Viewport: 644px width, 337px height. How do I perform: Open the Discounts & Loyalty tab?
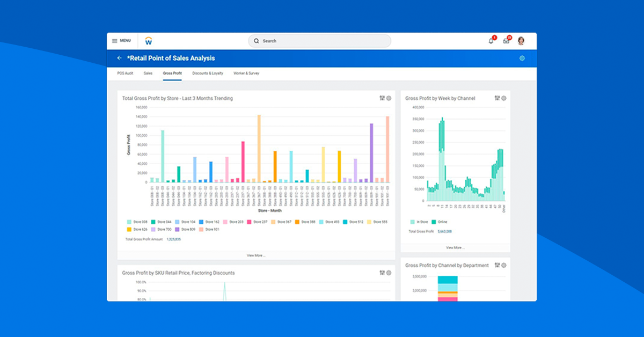pos(208,73)
